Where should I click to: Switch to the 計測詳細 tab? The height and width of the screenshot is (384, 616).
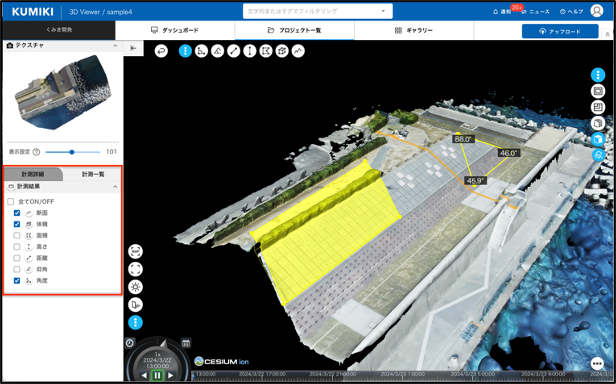click(x=33, y=174)
